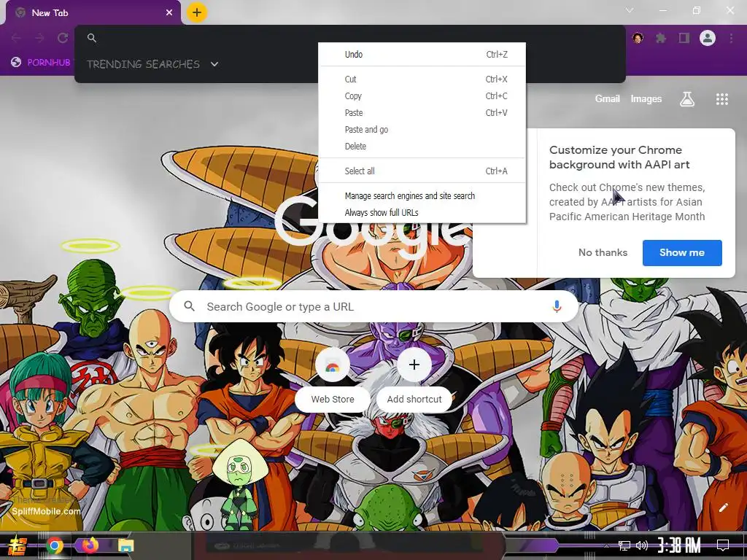Choose Undo in the context menu
Image resolution: width=747 pixels, height=560 pixels.
(x=422, y=54)
